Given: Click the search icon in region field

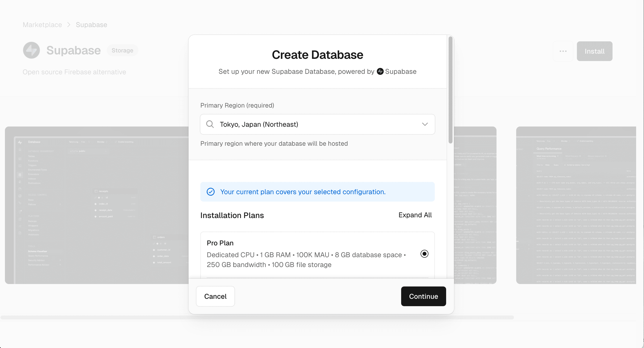Looking at the screenshot, I should [x=210, y=124].
